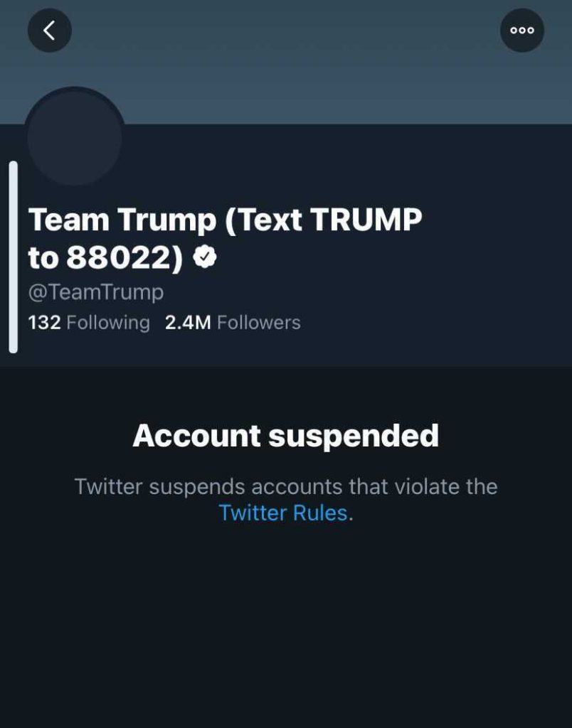
Task: Click the 2.4M follower count number
Action: pyautogui.click(x=188, y=323)
